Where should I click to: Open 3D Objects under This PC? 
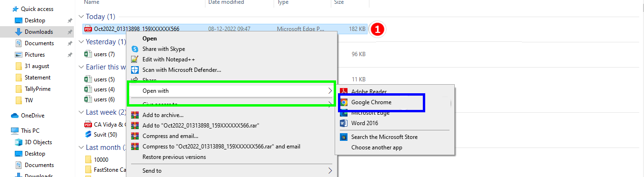(x=38, y=142)
